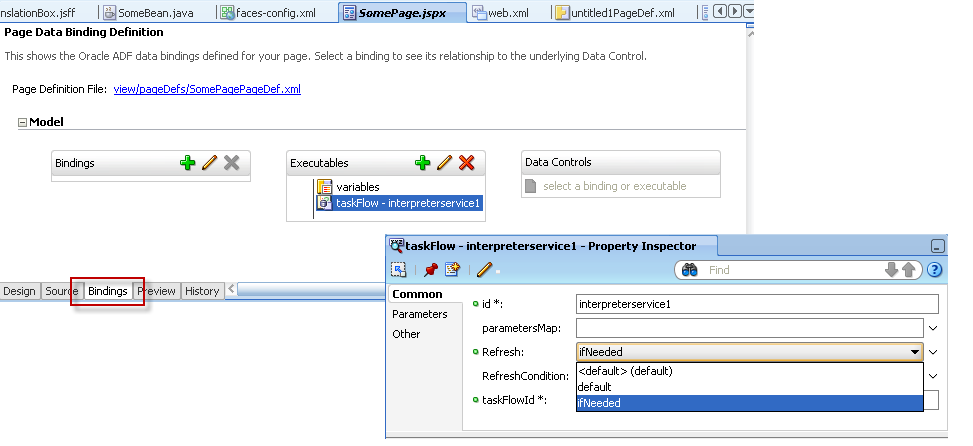
Task: Click the taskFlowId input field
Action: tap(931, 400)
